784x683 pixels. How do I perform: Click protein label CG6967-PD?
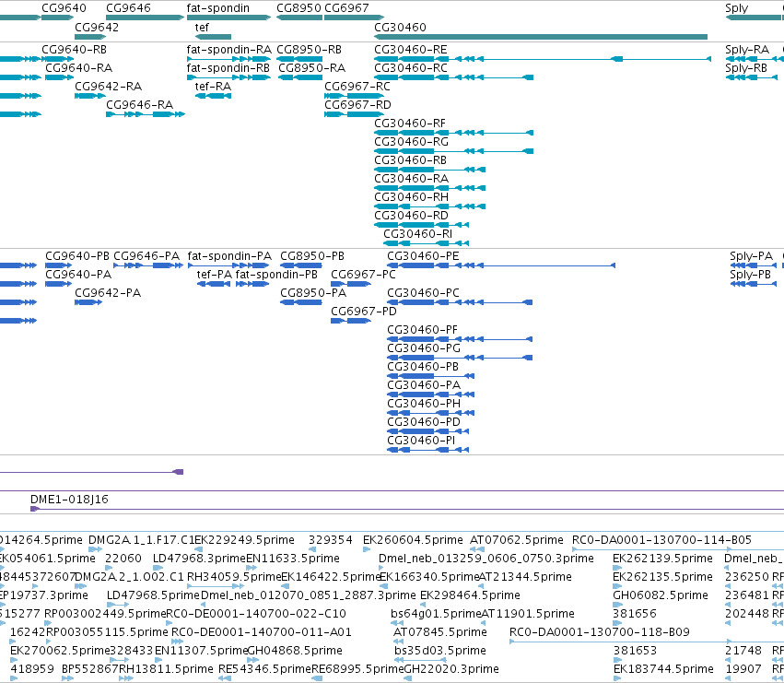pos(364,312)
